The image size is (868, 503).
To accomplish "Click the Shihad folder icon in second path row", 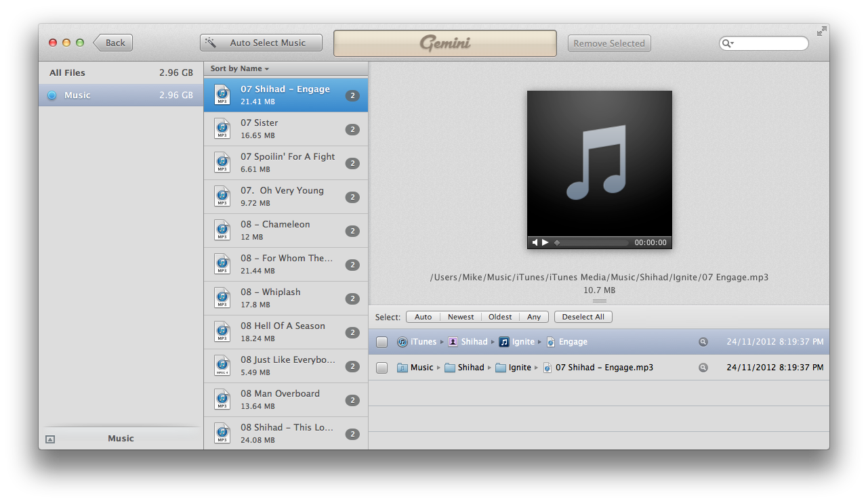I will pos(450,368).
